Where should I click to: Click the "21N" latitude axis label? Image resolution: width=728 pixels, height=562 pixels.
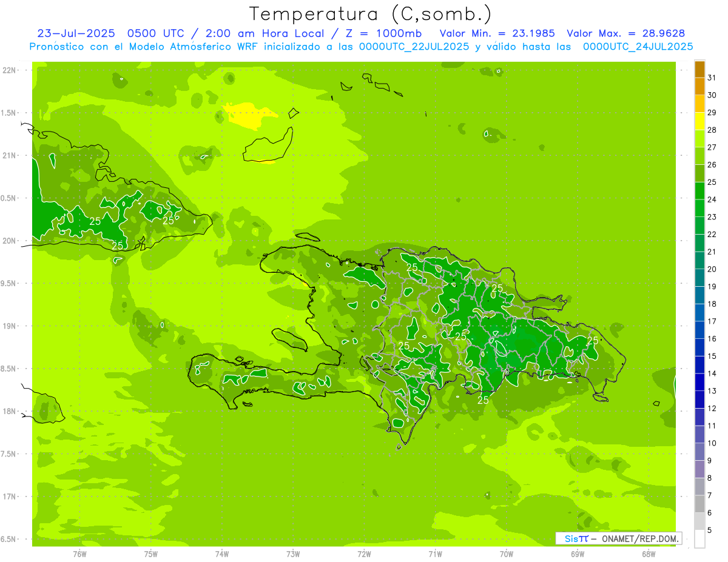[10, 155]
